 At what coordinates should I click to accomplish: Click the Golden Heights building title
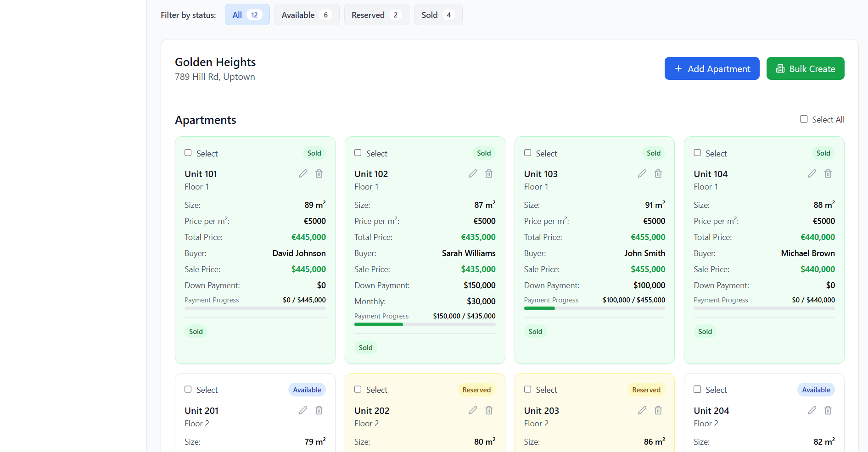[x=215, y=62]
